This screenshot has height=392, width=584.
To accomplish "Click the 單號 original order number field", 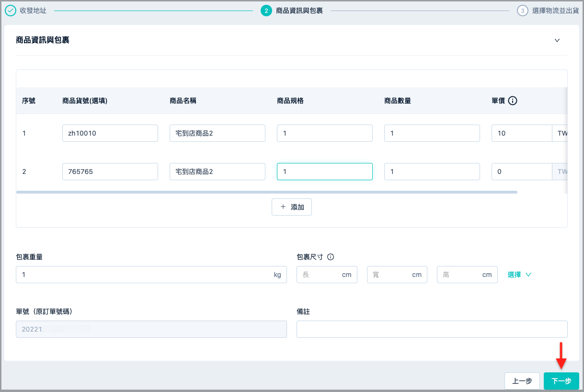I will click(x=151, y=329).
